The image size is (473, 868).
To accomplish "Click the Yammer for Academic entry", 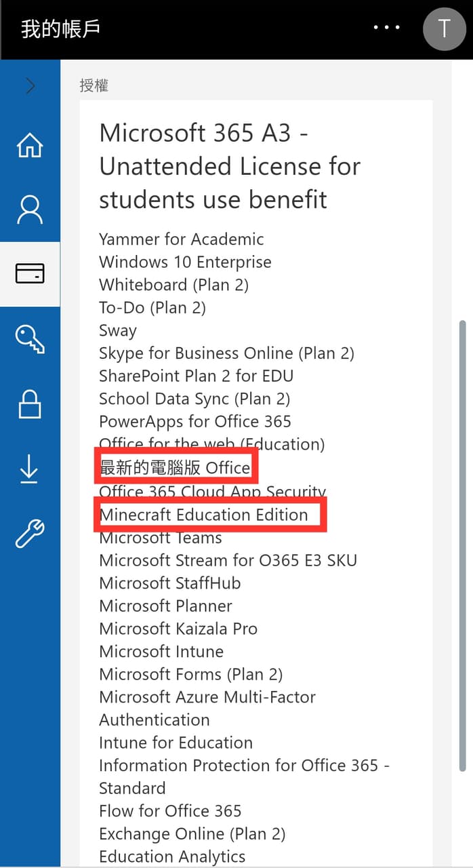I will pyautogui.click(x=182, y=239).
